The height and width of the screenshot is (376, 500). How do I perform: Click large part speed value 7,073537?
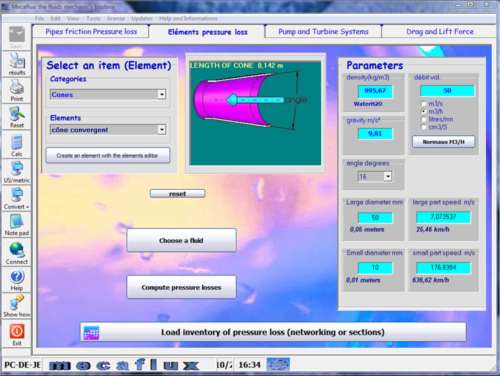tap(443, 217)
